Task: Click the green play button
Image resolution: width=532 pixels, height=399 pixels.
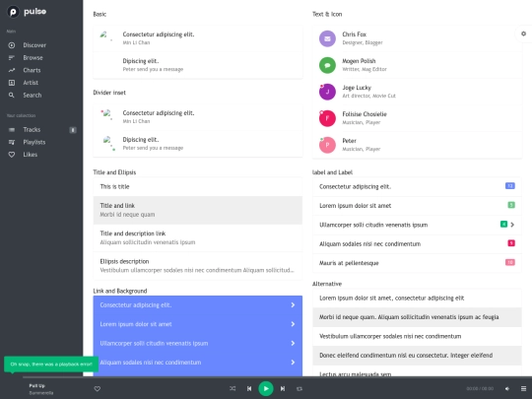Action: [266, 388]
